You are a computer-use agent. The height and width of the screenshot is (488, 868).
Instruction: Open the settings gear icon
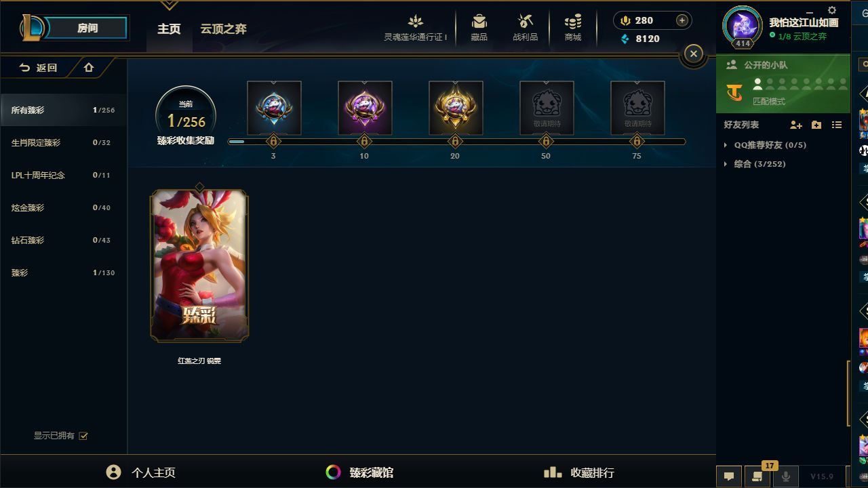click(x=832, y=10)
